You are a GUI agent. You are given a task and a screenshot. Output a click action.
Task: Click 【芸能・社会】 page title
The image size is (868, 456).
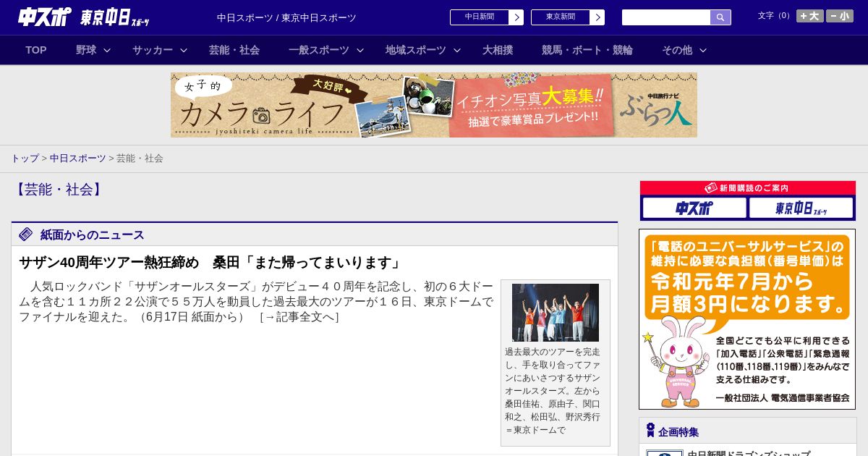click(59, 190)
